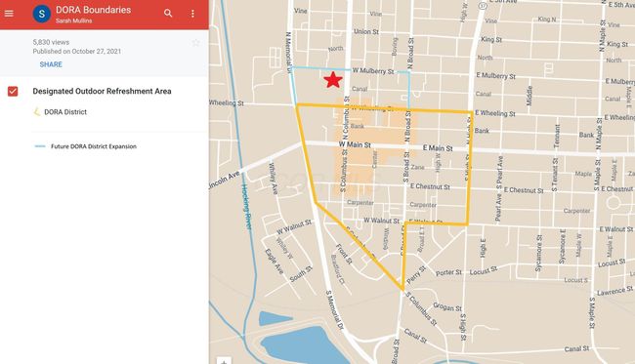635x364 pixels.
Task: Select Designated Outdoor Refreshment Area layer title
Action: point(102,92)
